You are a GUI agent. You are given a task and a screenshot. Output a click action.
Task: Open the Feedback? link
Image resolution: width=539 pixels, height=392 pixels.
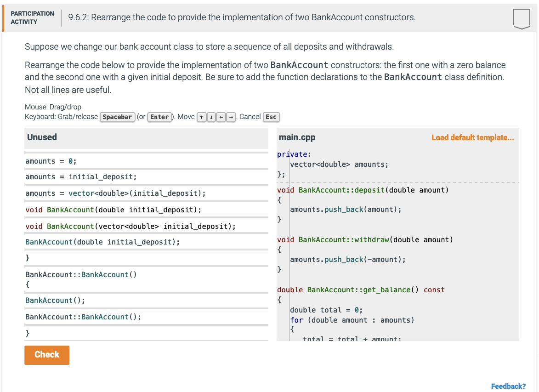click(x=508, y=386)
